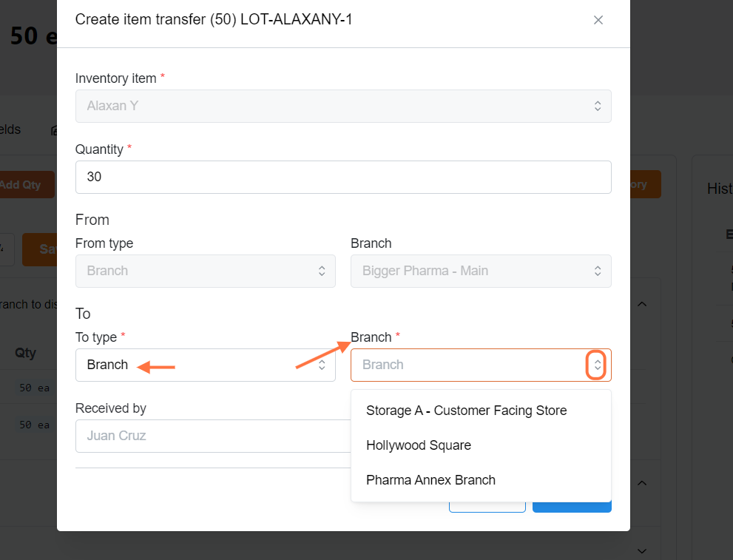733x560 pixels.
Task: Click the Add Qty button behind the dialog
Action: 27,185
